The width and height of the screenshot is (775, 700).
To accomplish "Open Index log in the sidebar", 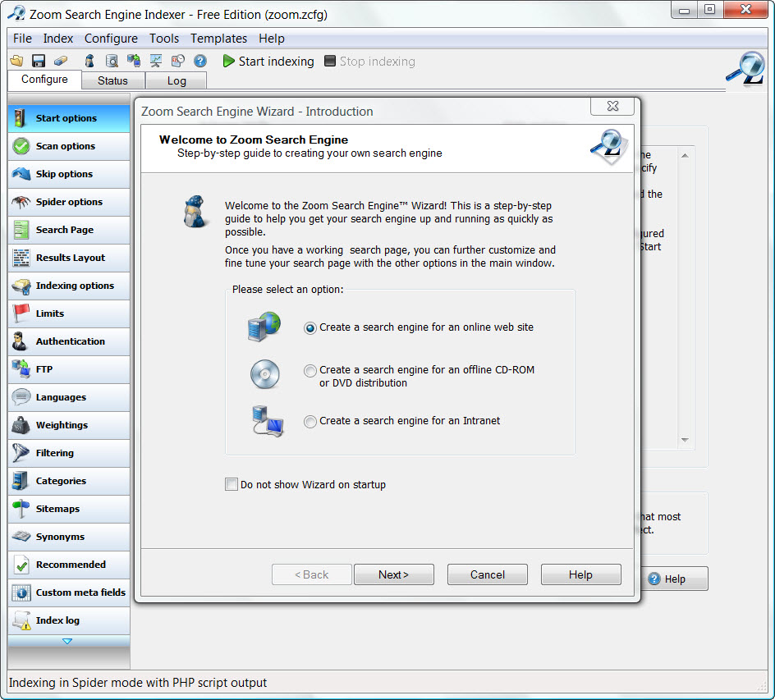I will [x=69, y=620].
